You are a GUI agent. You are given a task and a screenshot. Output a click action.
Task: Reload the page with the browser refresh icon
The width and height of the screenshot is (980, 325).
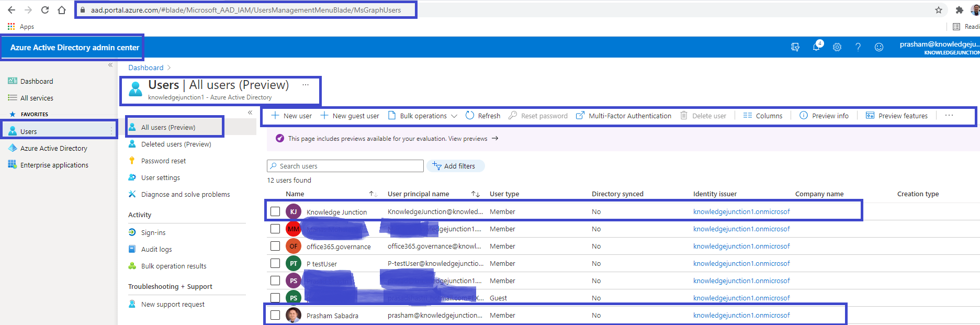coord(45,10)
